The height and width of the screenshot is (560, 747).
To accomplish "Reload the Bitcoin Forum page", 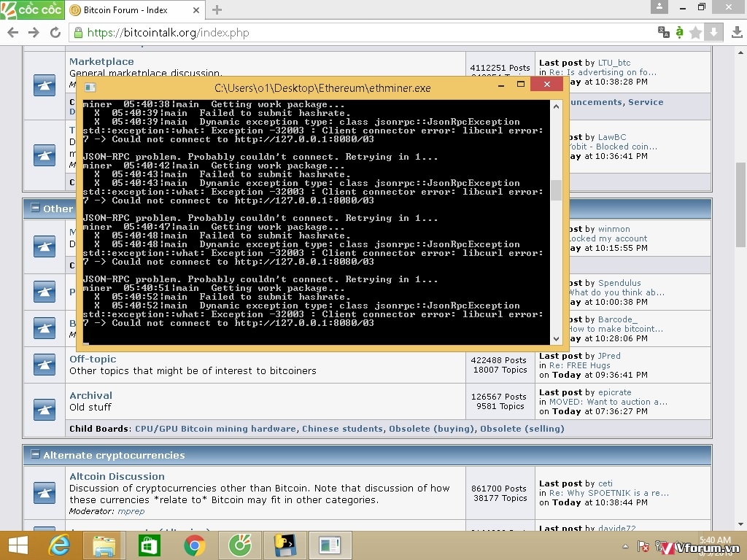I will click(x=55, y=32).
